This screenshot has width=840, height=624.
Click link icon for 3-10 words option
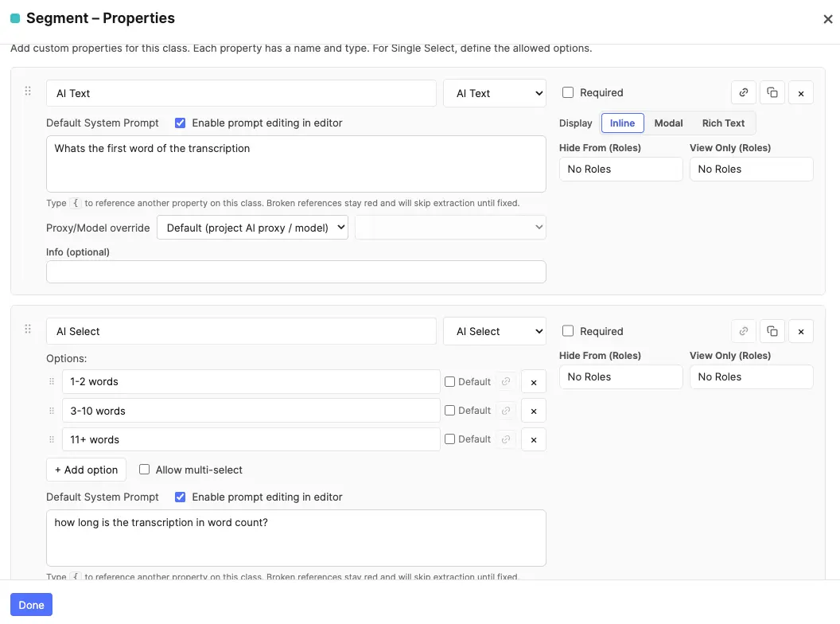click(506, 411)
